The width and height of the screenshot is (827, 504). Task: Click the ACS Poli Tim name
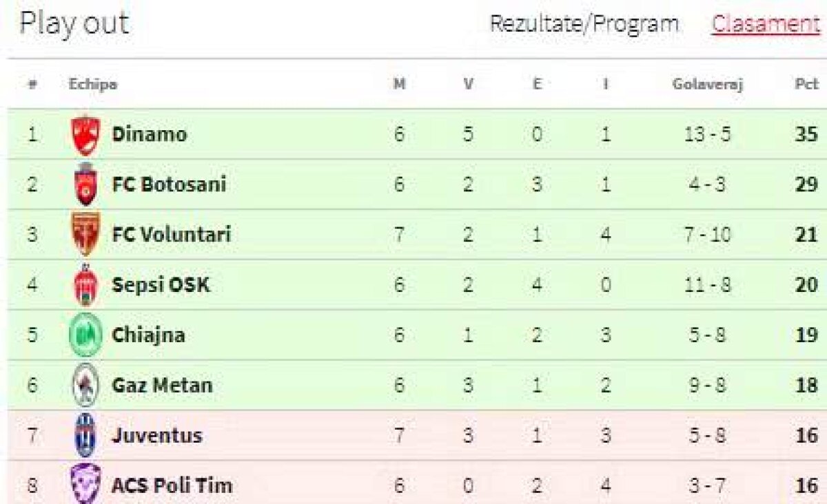(x=172, y=486)
